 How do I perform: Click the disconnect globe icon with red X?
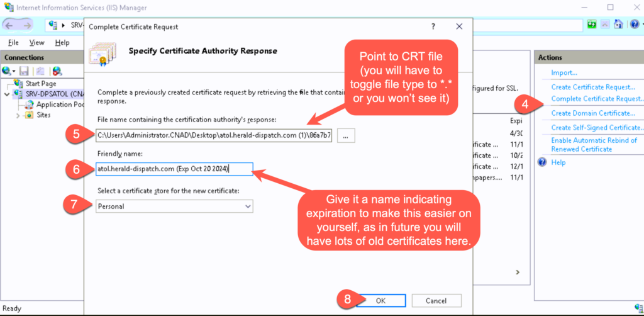point(57,71)
